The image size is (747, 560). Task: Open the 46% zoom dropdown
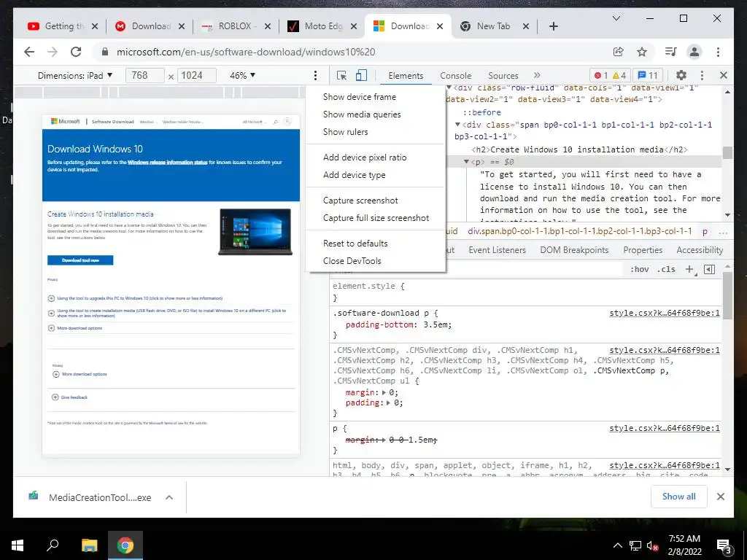[x=242, y=75]
